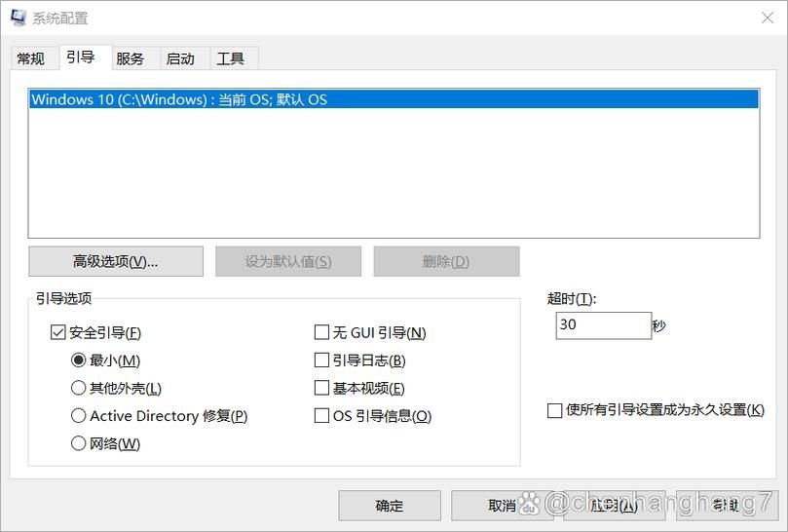Viewport: 788px width, 532px height.
Task: Select Active Directory 修复(P) option
Action: tap(78, 415)
